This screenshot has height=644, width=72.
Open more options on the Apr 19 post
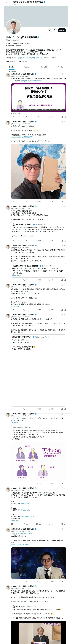tap(65, 207)
